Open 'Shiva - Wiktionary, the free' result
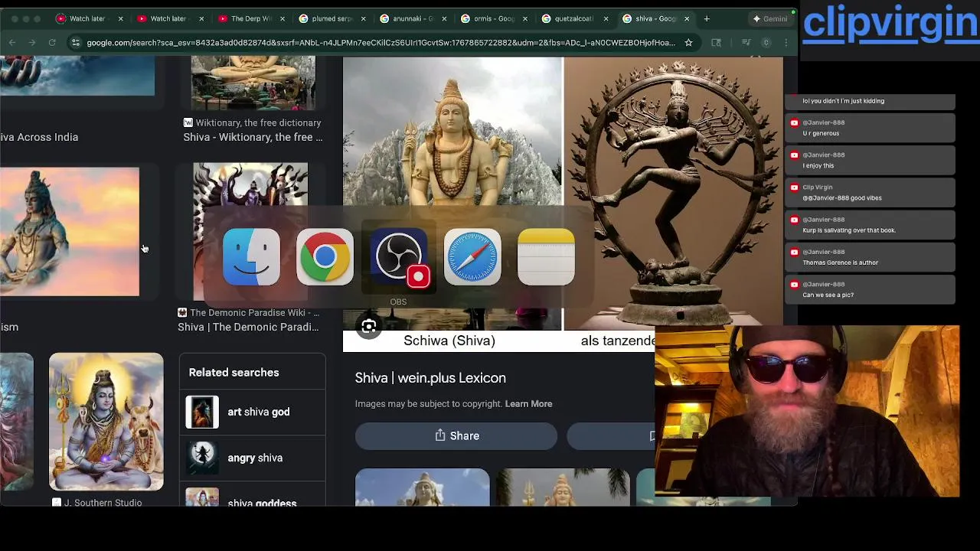980x551 pixels. pos(253,137)
